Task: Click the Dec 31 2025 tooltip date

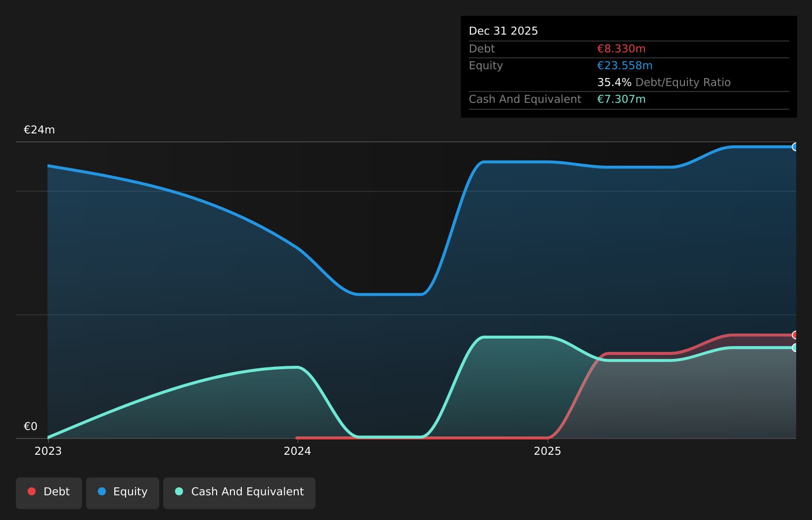Action: pyautogui.click(x=503, y=31)
